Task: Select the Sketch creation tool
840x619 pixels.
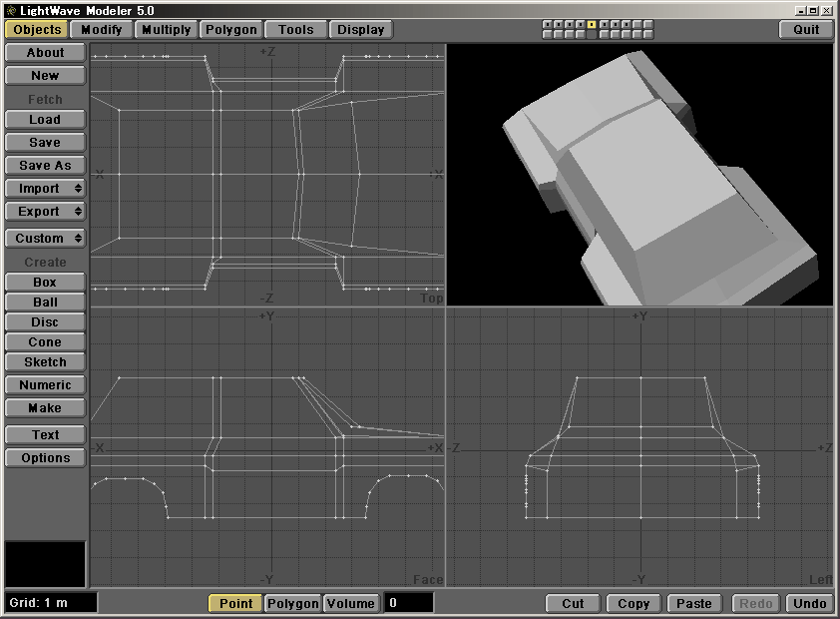Action: [x=45, y=362]
